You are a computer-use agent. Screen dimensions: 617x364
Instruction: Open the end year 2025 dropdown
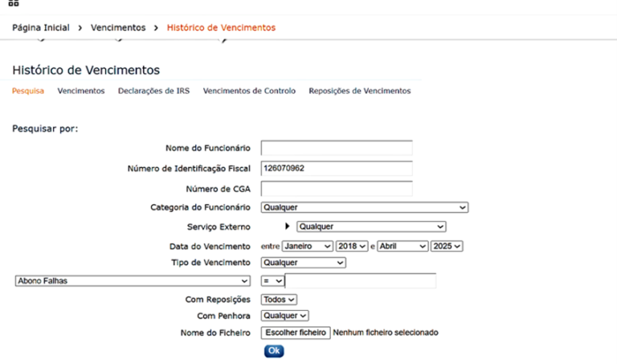[447, 246]
